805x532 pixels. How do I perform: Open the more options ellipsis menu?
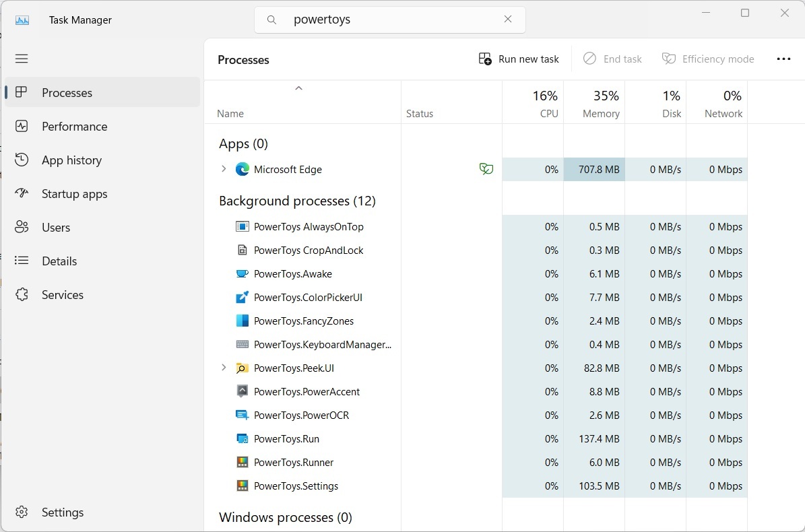pyautogui.click(x=783, y=59)
